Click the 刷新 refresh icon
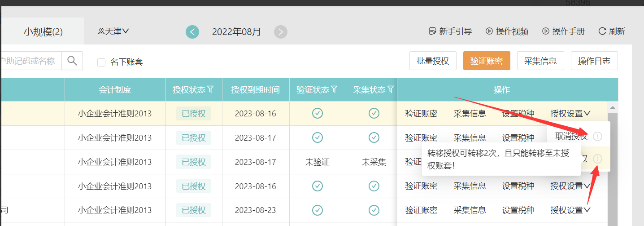Screen dimensions: 644x226 coord(602,31)
